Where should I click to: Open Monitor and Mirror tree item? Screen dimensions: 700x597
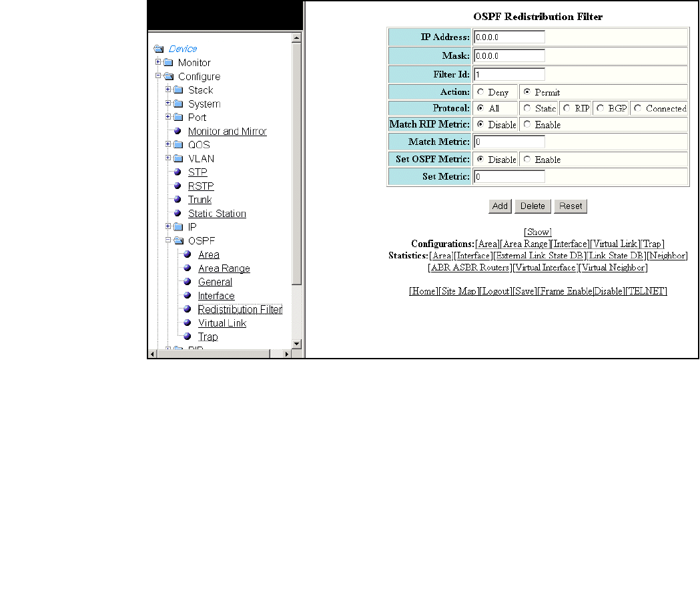click(228, 132)
